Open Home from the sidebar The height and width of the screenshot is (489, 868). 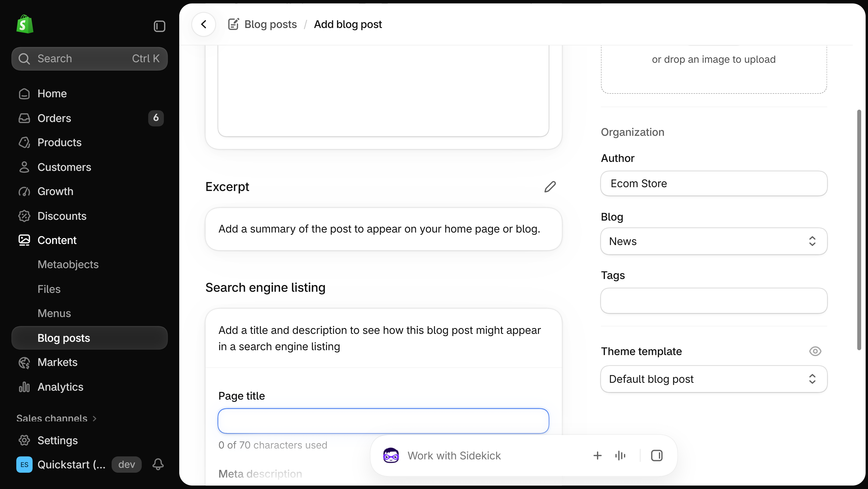coord(90,93)
